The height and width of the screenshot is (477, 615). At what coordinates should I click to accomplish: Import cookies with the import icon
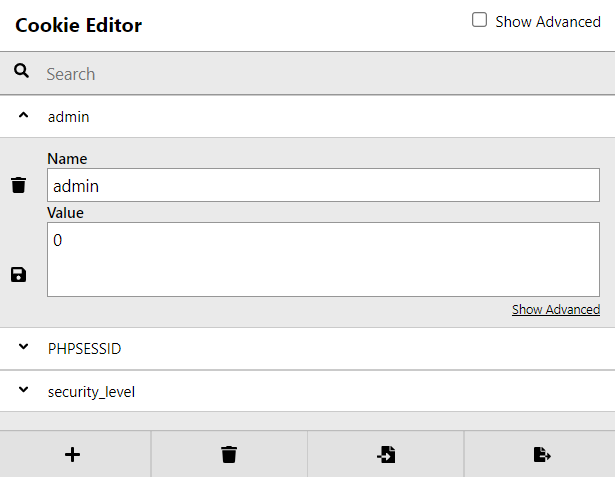coord(386,455)
